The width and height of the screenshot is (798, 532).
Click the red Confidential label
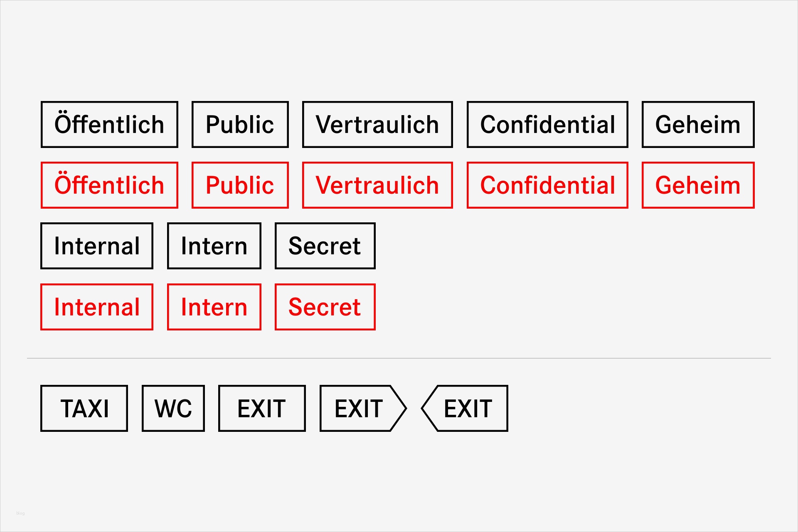(547, 185)
